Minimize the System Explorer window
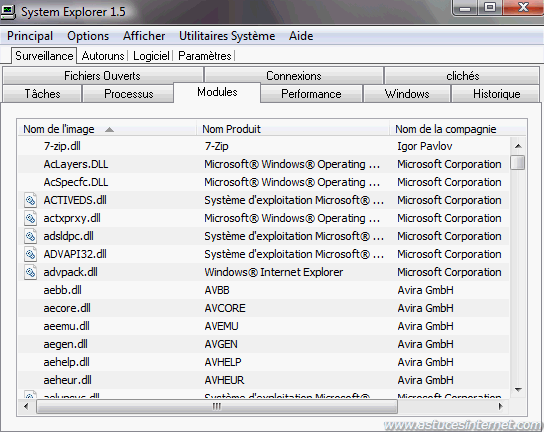Viewport: 544px width, 432px height. pyautogui.click(x=465, y=8)
